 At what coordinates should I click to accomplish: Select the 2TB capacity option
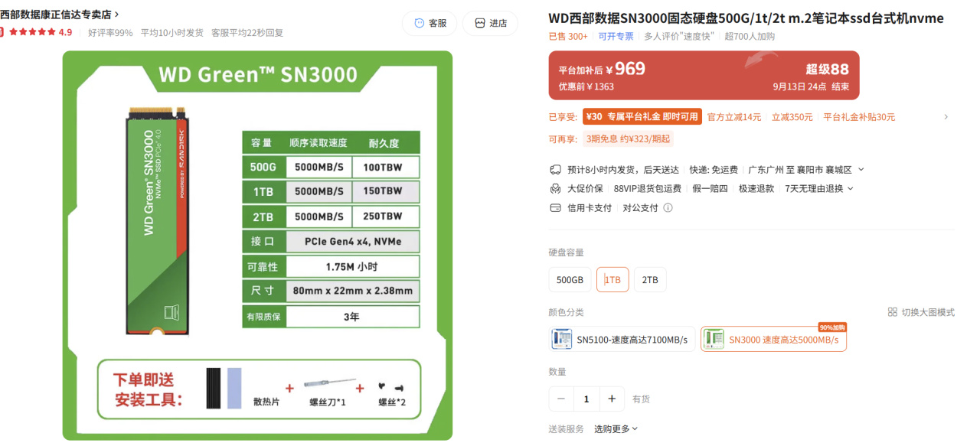coord(650,280)
